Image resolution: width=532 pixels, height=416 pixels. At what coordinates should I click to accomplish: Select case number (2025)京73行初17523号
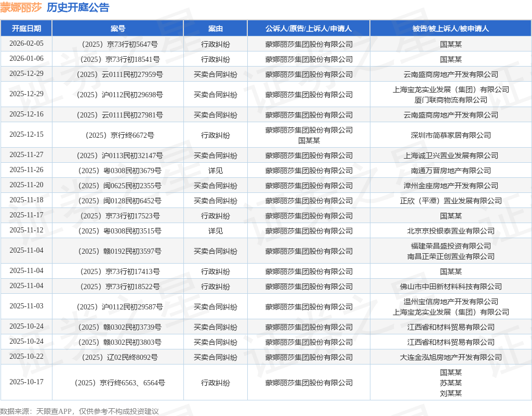click(x=118, y=216)
